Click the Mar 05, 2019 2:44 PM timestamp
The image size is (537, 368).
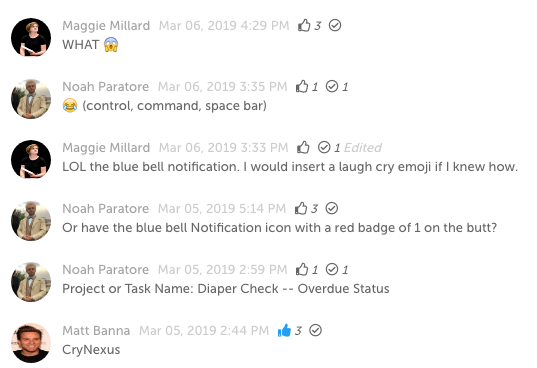click(x=204, y=330)
